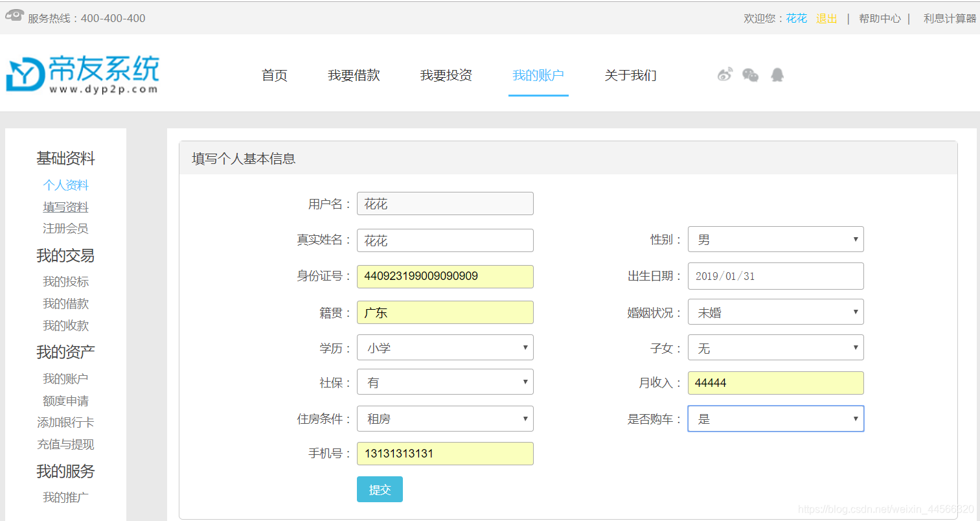Click the 服务热线：400-400-400 text
Viewport: 980px width, 521px height.
pos(86,18)
